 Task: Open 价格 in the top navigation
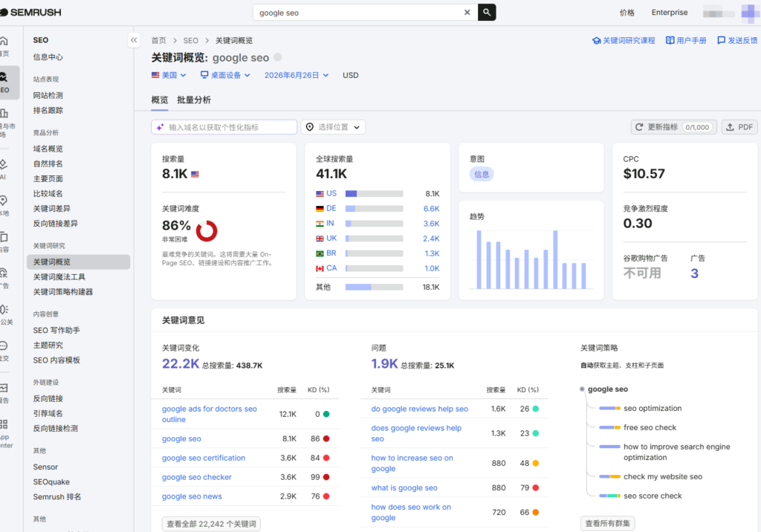pyautogui.click(x=627, y=13)
